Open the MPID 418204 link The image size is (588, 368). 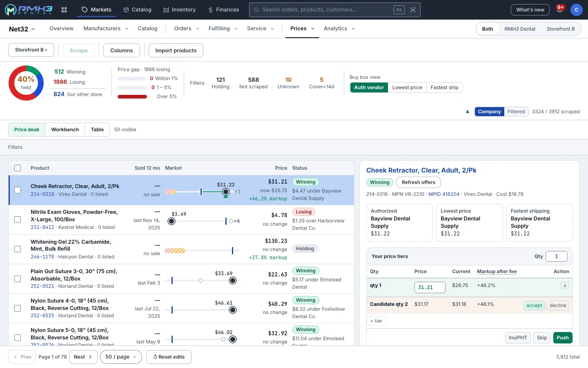[x=444, y=194]
